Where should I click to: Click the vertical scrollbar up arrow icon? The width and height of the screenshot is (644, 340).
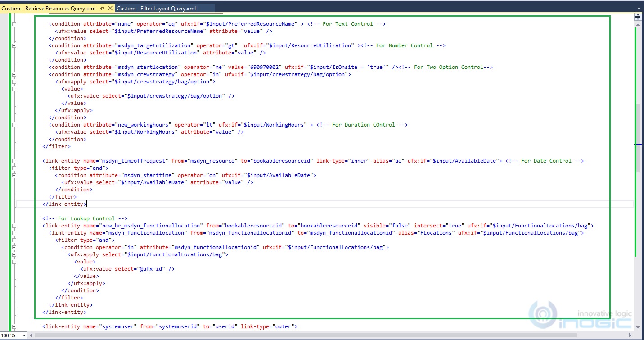638,26
